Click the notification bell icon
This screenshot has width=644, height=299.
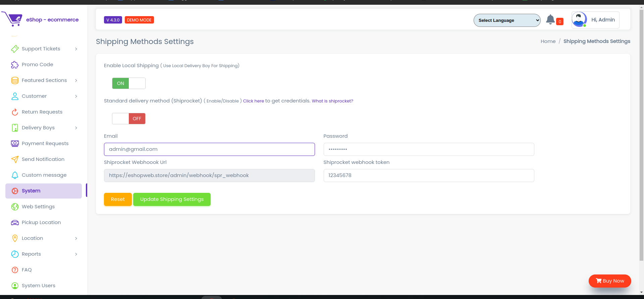pos(550,20)
